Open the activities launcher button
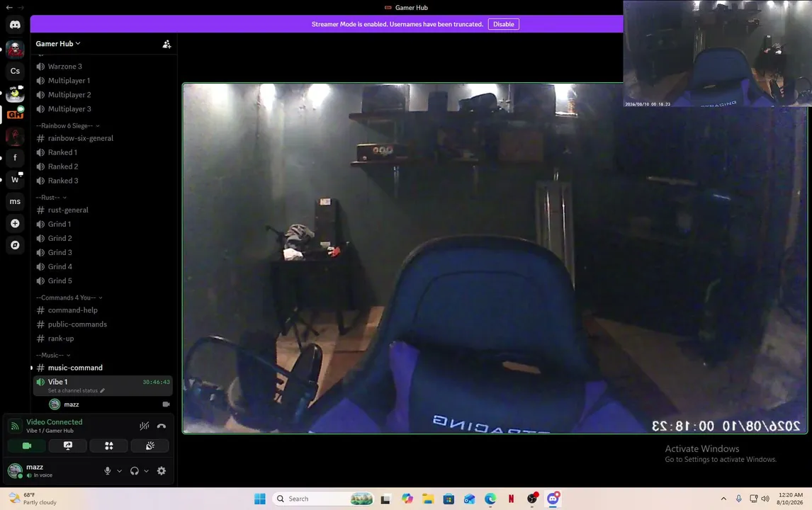The width and height of the screenshot is (812, 510). coord(108,446)
